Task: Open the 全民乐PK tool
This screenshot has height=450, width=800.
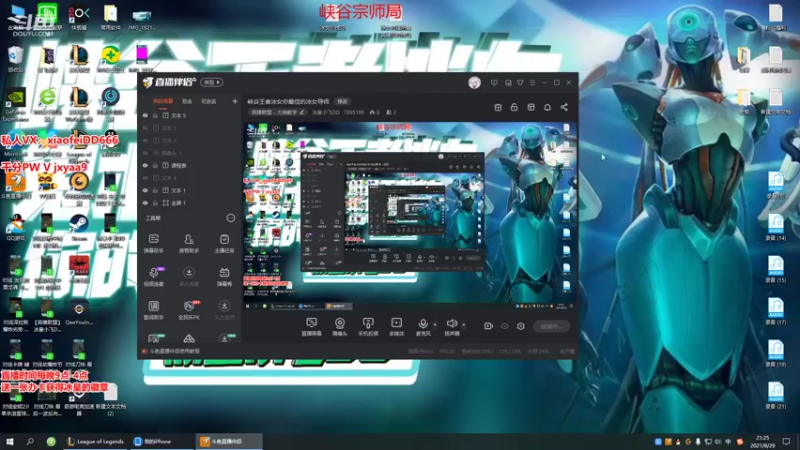Action: pos(189,309)
